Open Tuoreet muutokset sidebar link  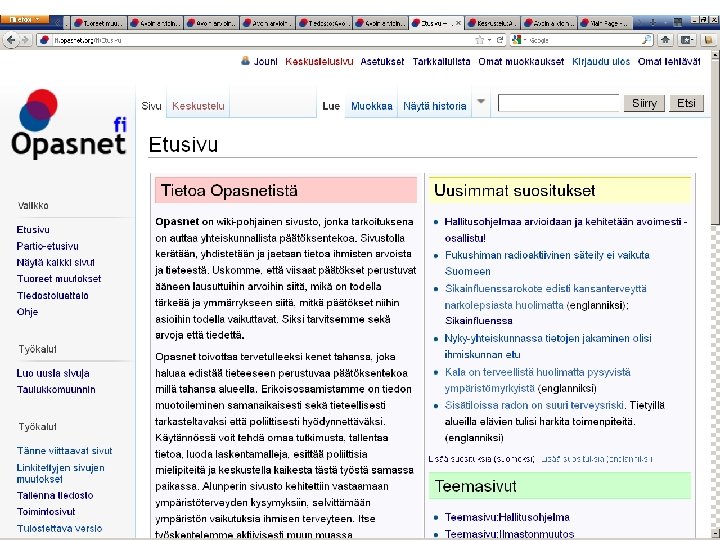pos(59,279)
